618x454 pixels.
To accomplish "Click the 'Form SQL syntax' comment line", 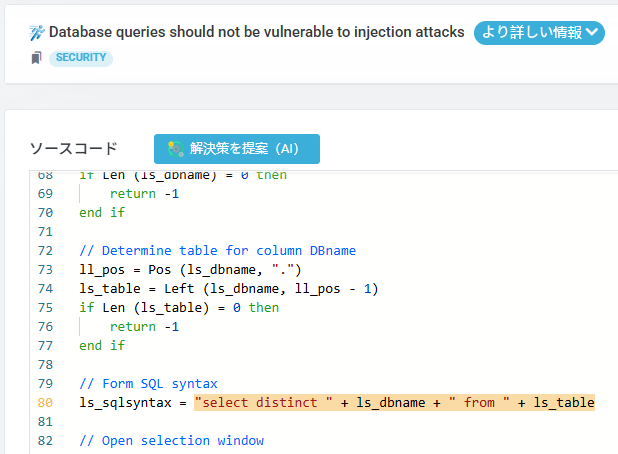I will click(148, 383).
